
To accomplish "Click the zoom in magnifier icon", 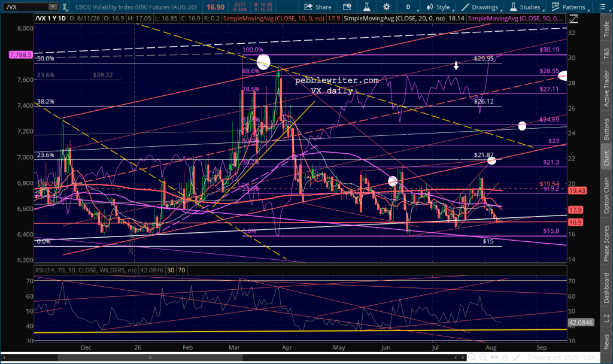I will pos(483,357).
